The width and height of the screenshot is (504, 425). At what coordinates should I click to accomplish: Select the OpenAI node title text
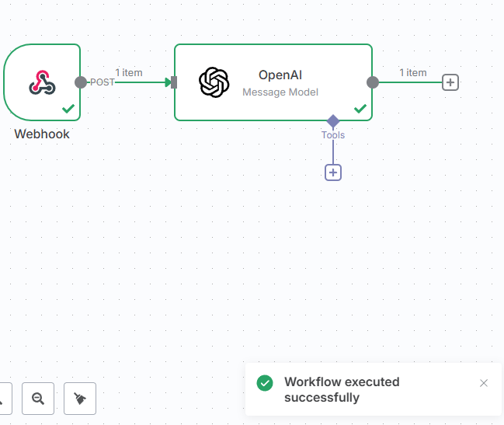280,75
